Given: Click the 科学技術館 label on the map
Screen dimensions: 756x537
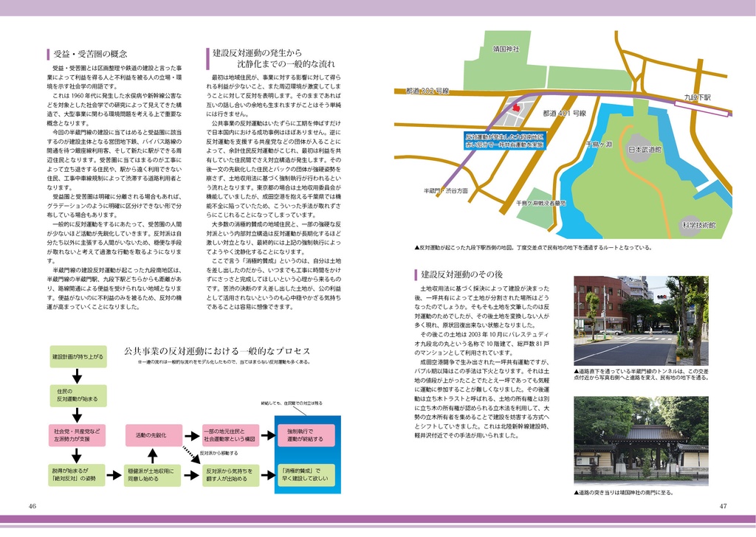Looking at the screenshot, I should coord(700,224).
